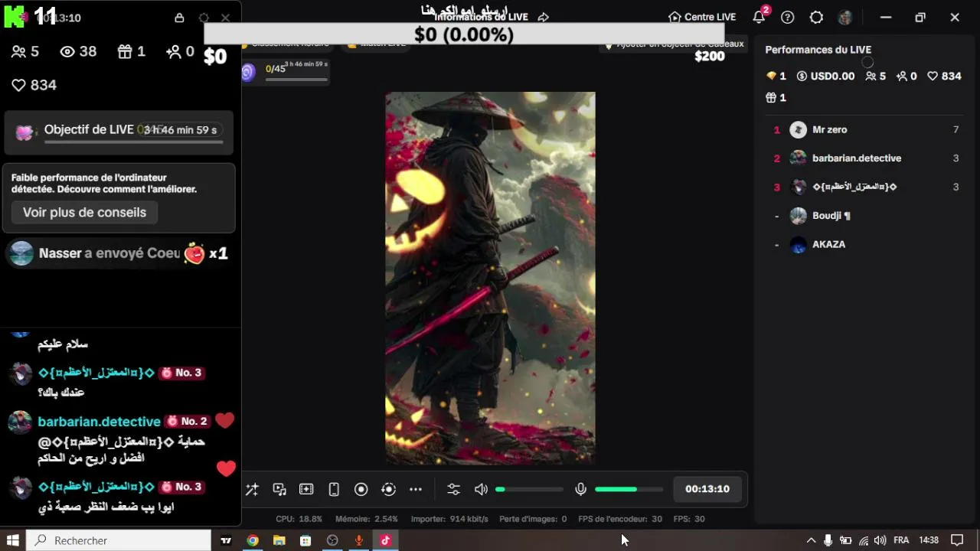Open the TikTok LIVE Studio taskbar icon
This screenshot has height=551, width=980.
coord(385,540)
